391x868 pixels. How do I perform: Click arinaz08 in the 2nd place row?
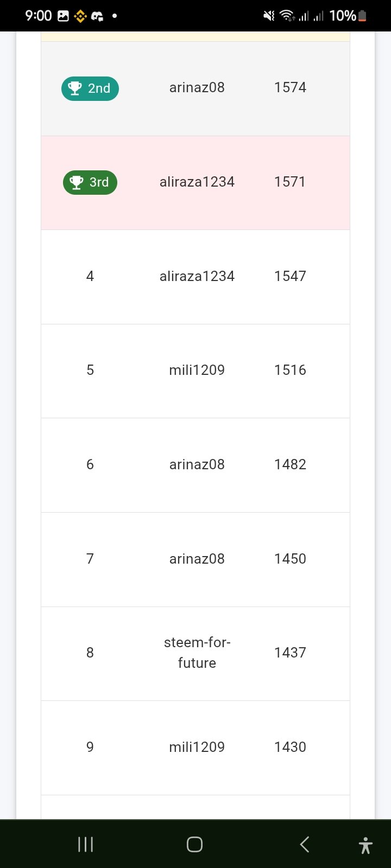pyautogui.click(x=197, y=87)
